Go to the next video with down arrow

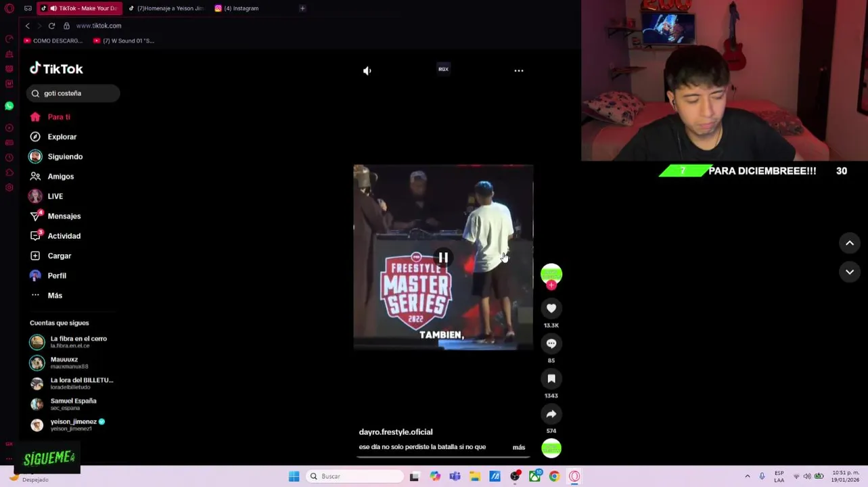pyautogui.click(x=850, y=272)
